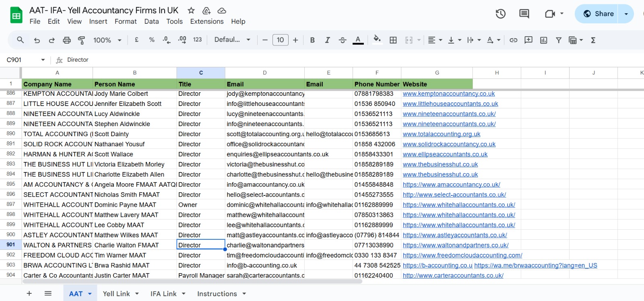This screenshot has width=644, height=301.
Task: Expand the Share options arrow
Action: 626,14
